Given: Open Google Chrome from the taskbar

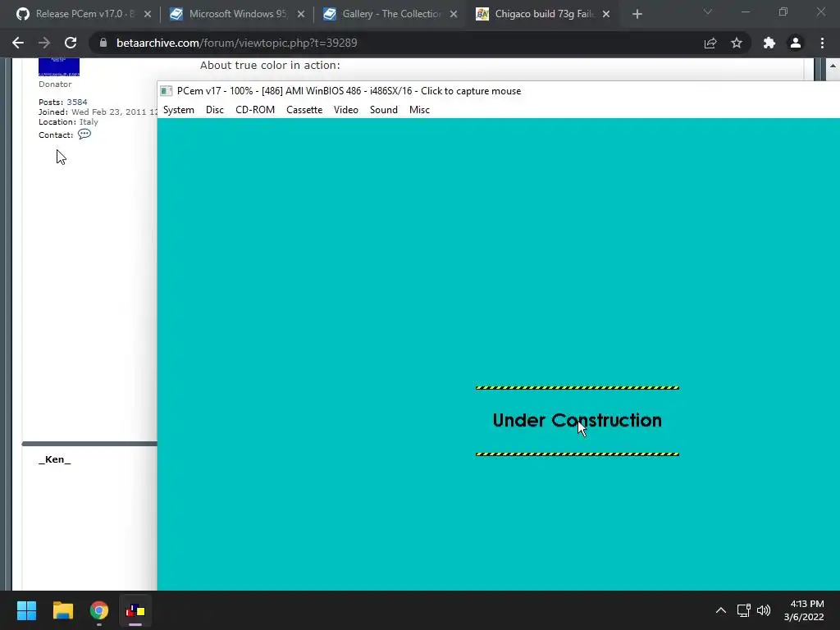Looking at the screenshot, I should tap(99, 610).
